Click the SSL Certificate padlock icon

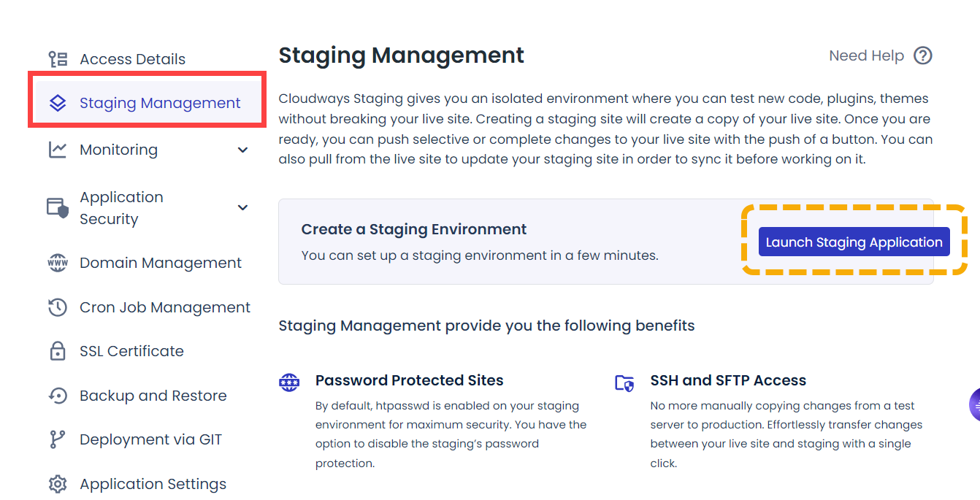tap(58, 351)
